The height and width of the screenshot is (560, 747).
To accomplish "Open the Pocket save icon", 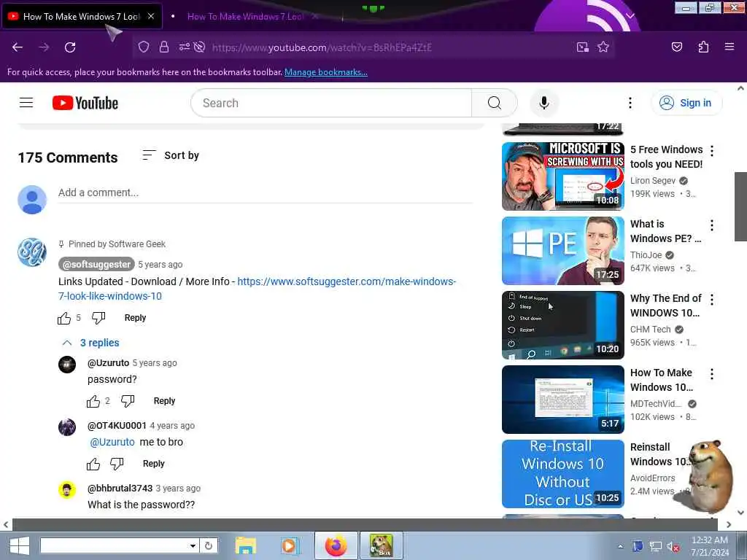I will 676,47.
